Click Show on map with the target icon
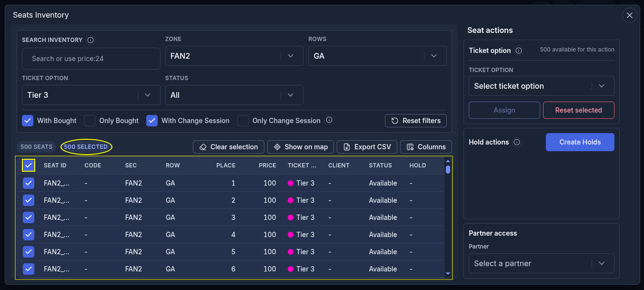 (301, 147)
